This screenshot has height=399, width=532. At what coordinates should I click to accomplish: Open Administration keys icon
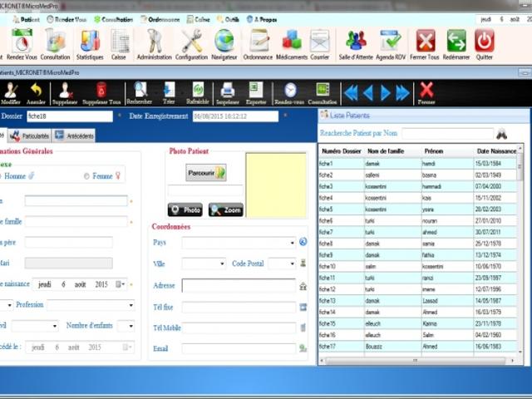[x=155, y=44]
